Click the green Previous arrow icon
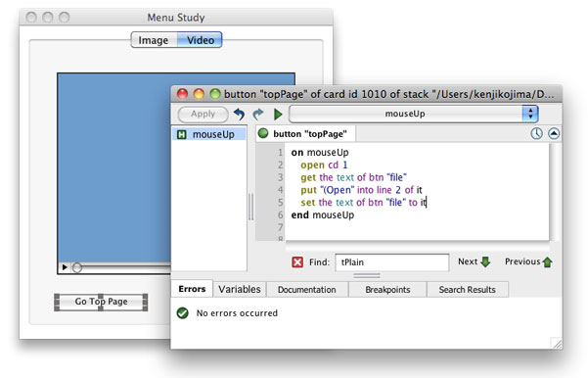This screenshot has width=588, height=378. 547,262
